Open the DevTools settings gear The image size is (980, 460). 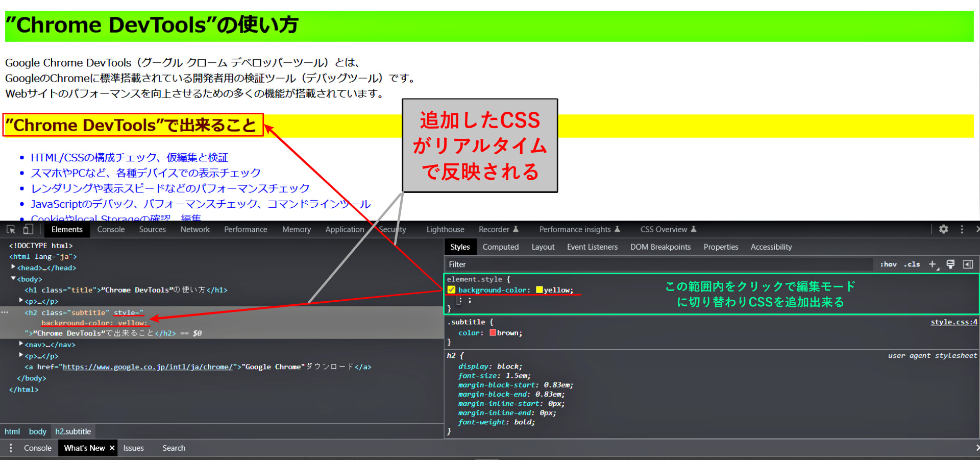pos(943,229)
